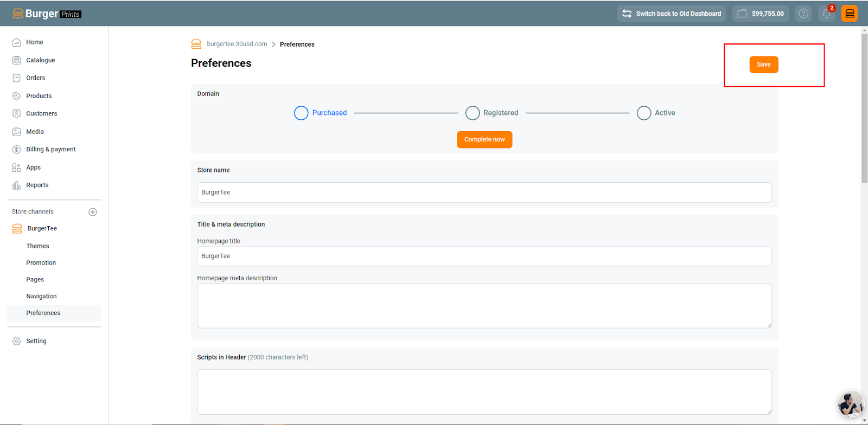Open the Apps page
The height and width of the screenshot is (425, 868).
point(34,168)
